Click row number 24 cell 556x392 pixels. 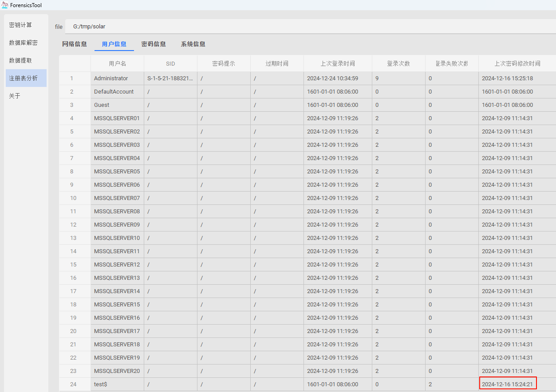[75, 384]
